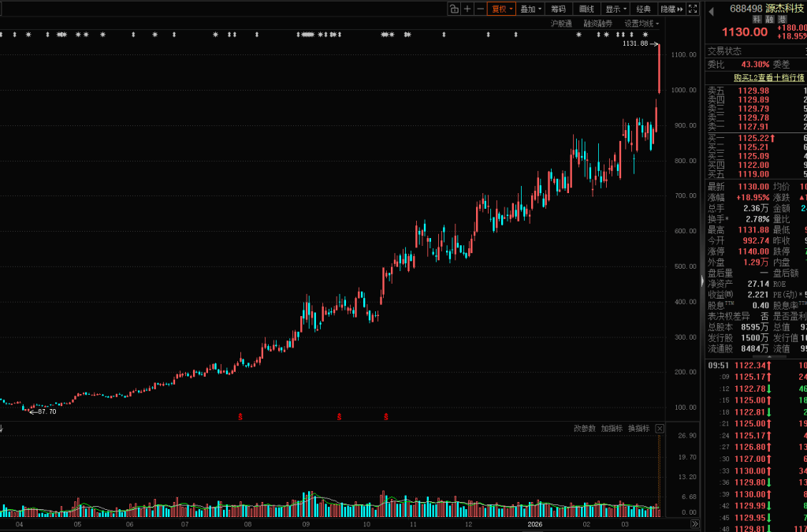Open the 复权 dropdown
This screenshot has width=807, height=532.
pyautogui.click(x=502, y=9)
